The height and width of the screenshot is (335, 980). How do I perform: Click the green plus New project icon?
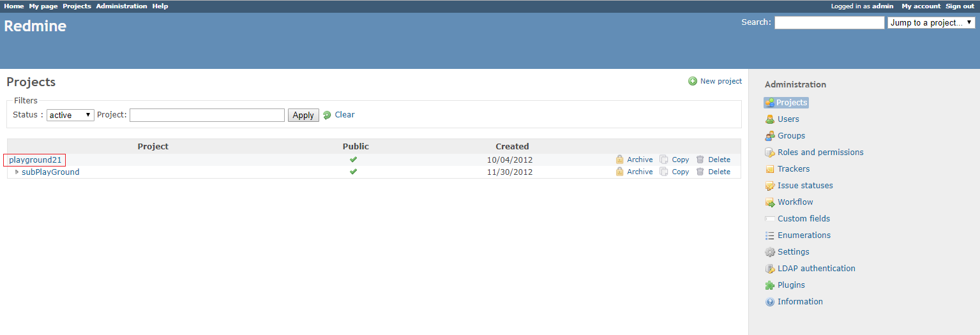click(693, 81)
